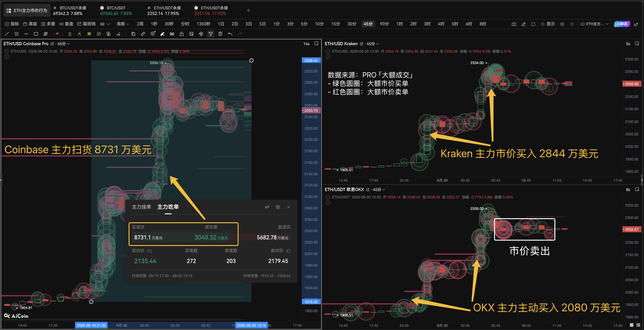Open the 指标 indicators button
The height and width of the screenshot is (330, 644).
12,24
